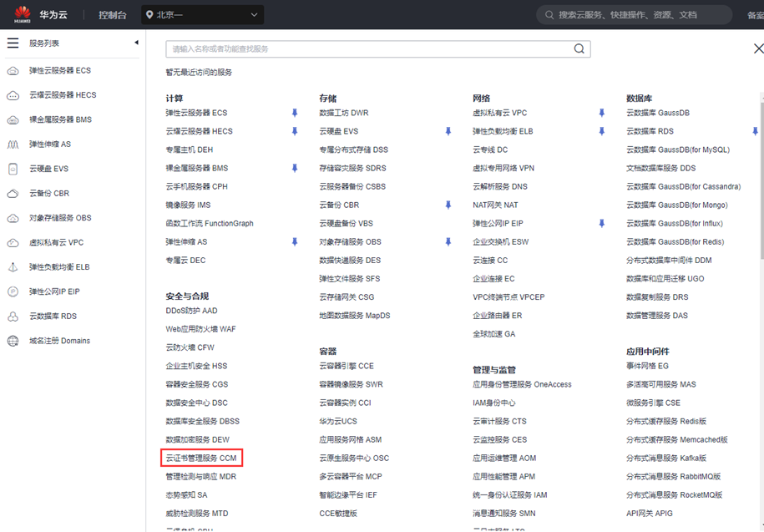Image resolution: width=764 pixels, height=532 pixels.
Task: Open 事件网格 EG link
Action: (x=648, y=367)
